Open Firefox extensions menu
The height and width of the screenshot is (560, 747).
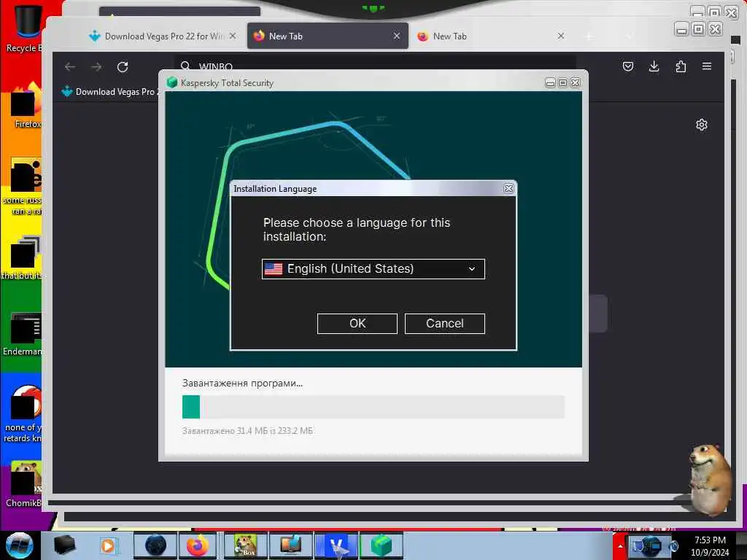tap(681, 66)
